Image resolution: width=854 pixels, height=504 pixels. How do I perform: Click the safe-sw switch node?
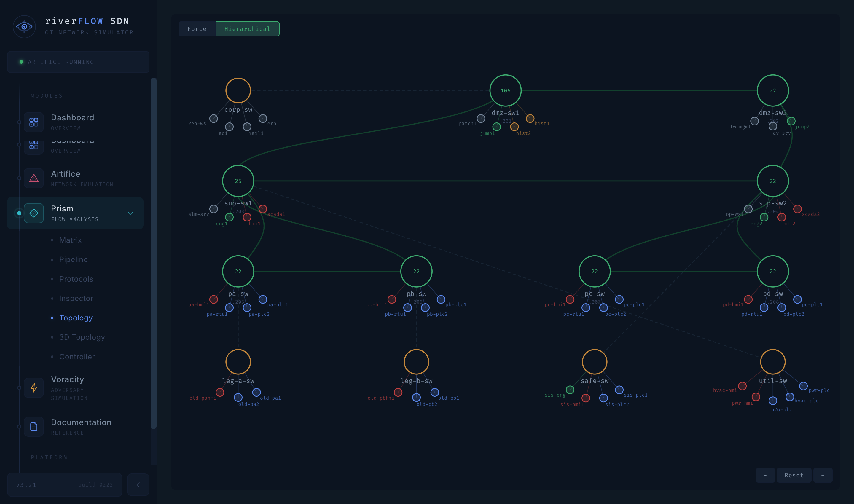[x=594, y=362]
